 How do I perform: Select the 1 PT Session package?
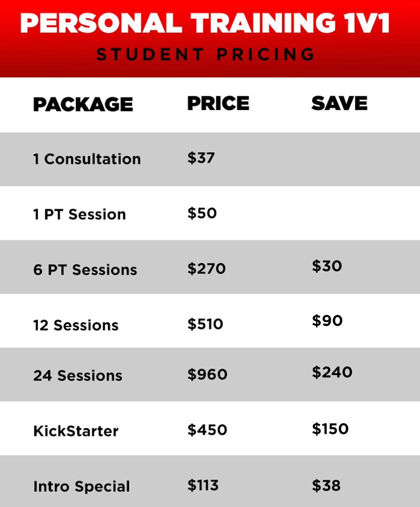click(79, 215)
